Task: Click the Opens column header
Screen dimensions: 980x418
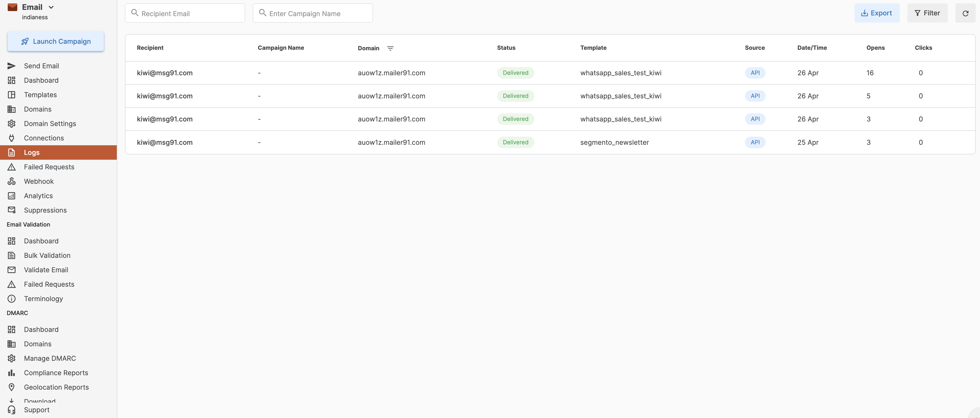Action: [875, 48]
